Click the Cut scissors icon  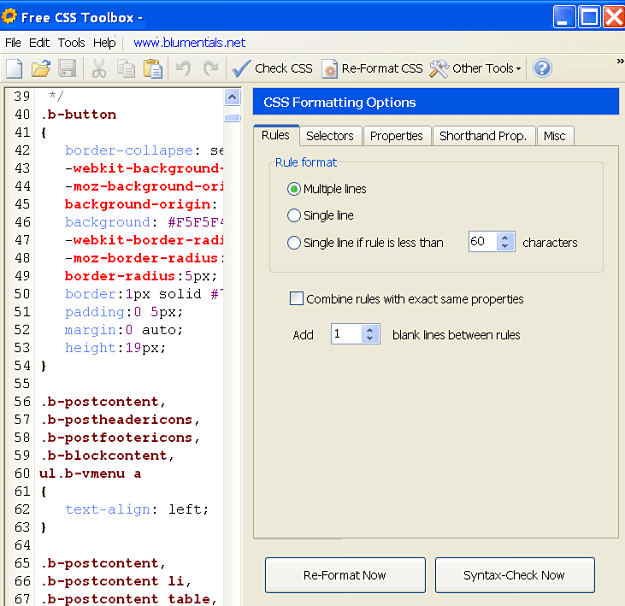pos(99,69)
